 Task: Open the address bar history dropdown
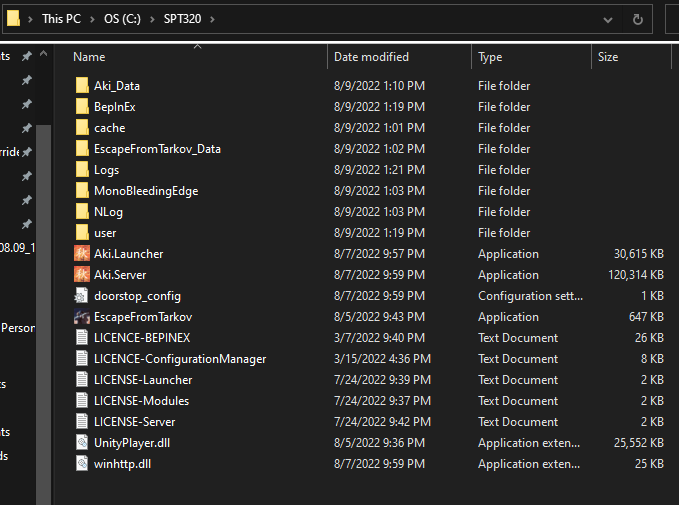pos(608,19)
